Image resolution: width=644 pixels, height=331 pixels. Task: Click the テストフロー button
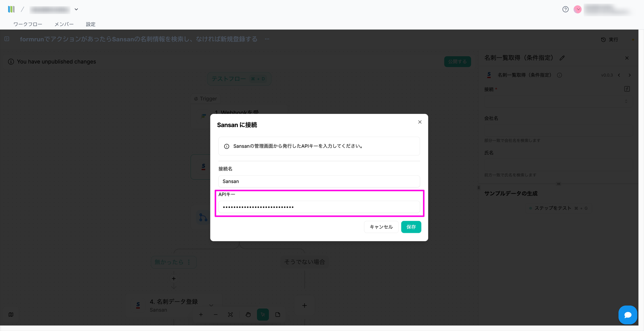click(x=239, y=79)
